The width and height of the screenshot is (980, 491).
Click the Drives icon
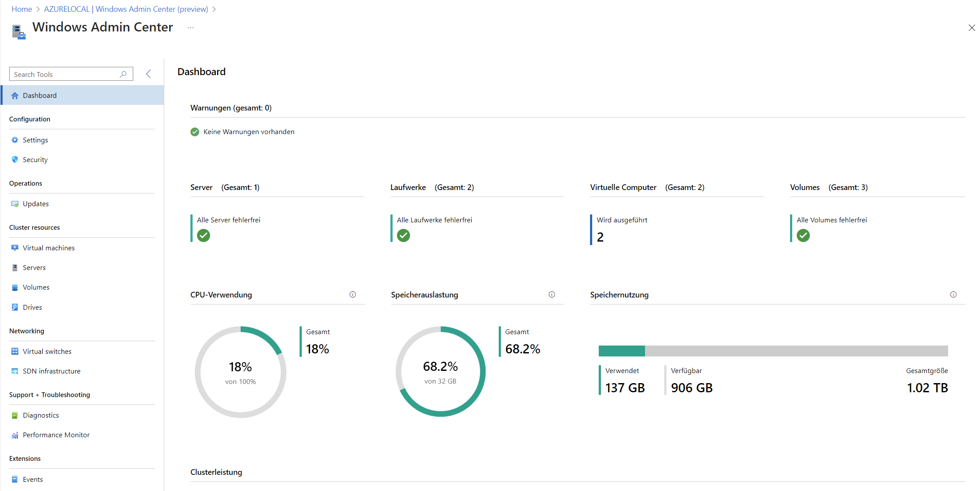tap(15, 308)
